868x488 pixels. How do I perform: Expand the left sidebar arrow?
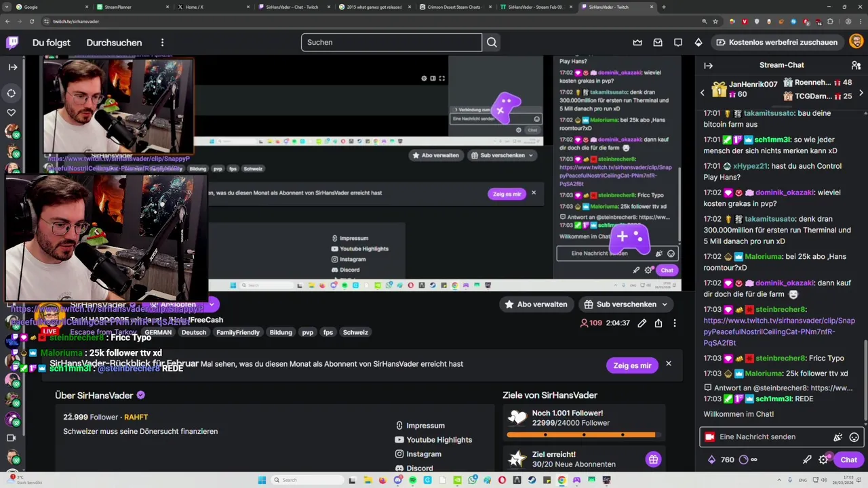(x=12, y=67)
